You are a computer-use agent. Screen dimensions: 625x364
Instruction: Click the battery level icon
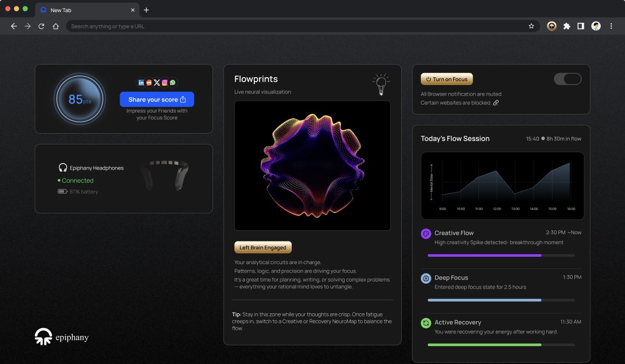point(62,192)
